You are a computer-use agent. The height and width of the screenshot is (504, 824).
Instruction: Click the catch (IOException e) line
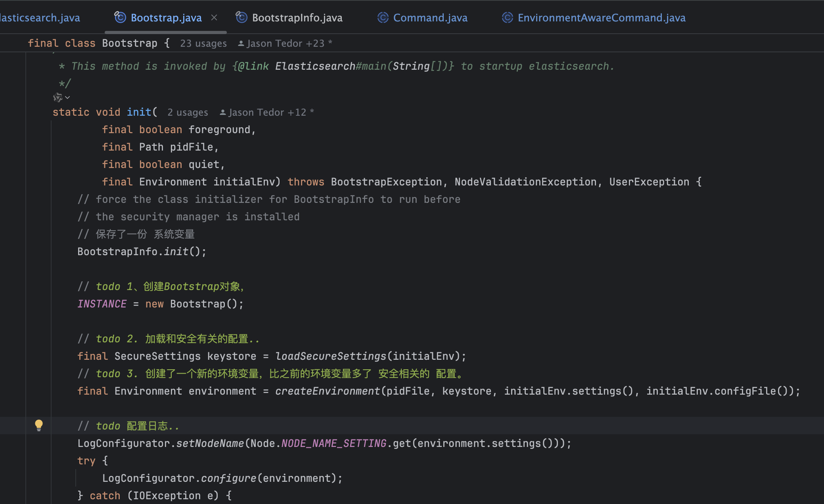click(155, 496)
